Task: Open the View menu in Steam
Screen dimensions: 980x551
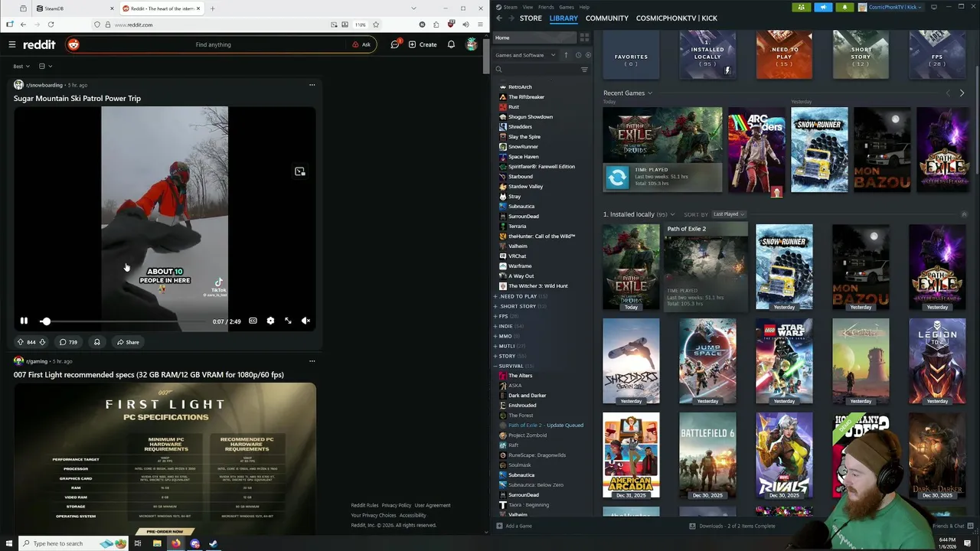Action: [528, 7]
